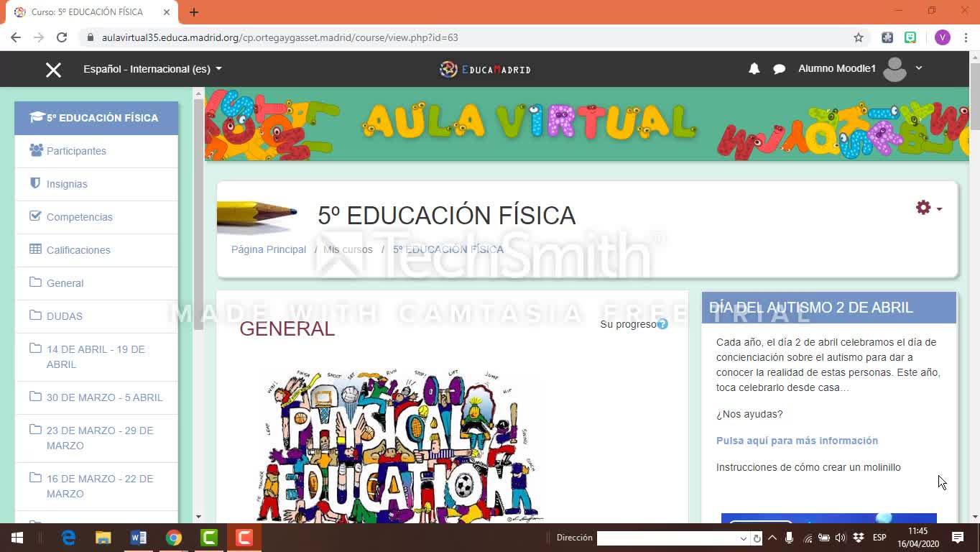Open the 14 DE ABRIL - 19 DE ABRIL section
The image size is (980, 552).
click(96, 356)
